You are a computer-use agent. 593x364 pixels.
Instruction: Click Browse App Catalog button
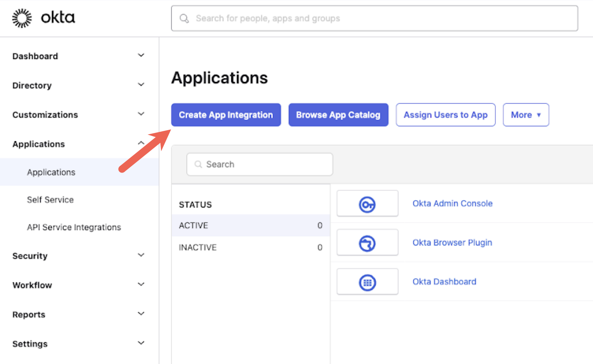click(x=338, y=115)
